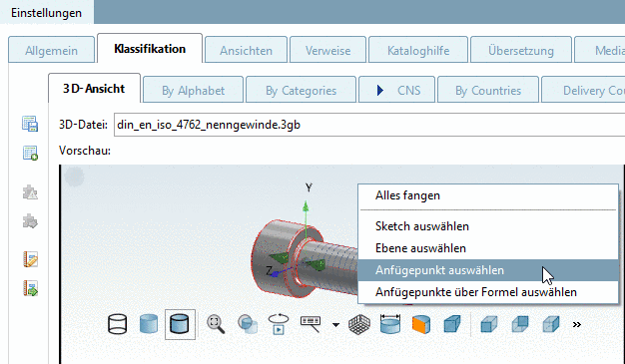625x364 pixels.
Task: Click the greyed puzzle warning sidebar icon
Action: pyautogui.click(x=30, y=192)
